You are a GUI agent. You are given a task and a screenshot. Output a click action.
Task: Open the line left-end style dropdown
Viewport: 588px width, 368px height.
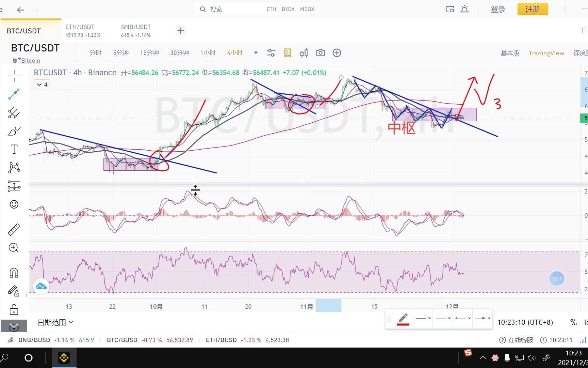(x=463, y=318)
